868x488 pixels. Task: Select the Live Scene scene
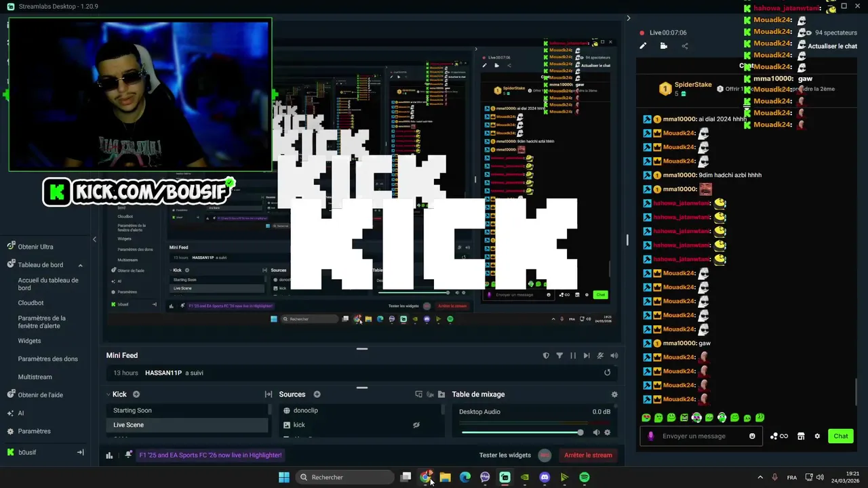tap(187, 425)
